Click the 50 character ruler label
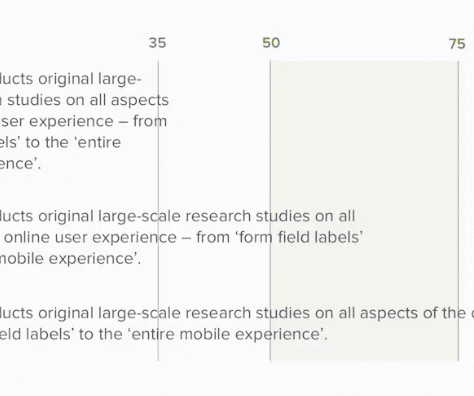 271,43
